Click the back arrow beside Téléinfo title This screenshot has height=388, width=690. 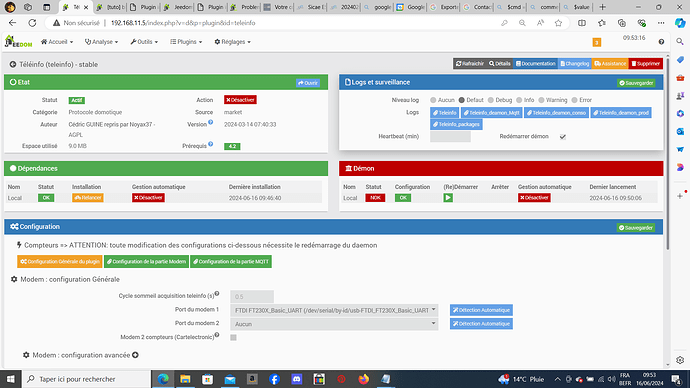tap(13, 65)
